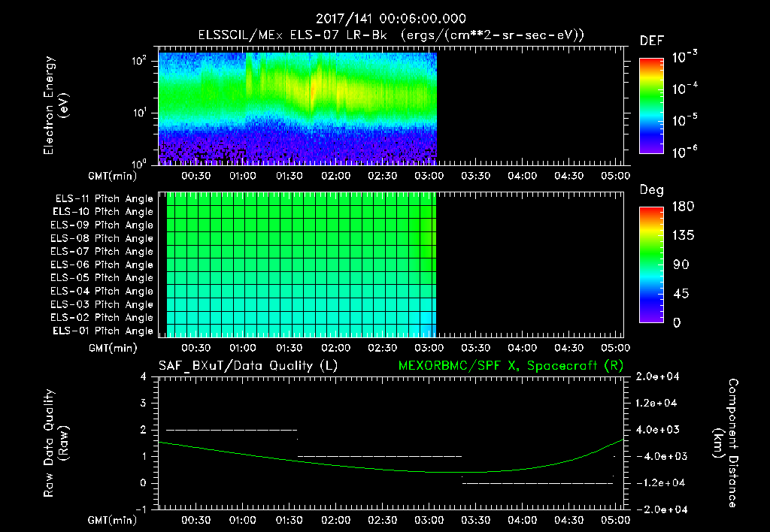Click the 4.0e+03 right axis value
770x532 pixels.
click(x=657, y=430)
